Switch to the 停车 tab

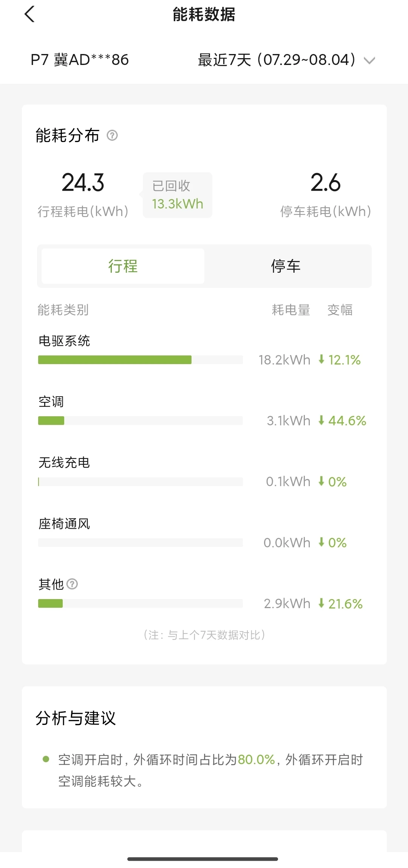[286, 266]
